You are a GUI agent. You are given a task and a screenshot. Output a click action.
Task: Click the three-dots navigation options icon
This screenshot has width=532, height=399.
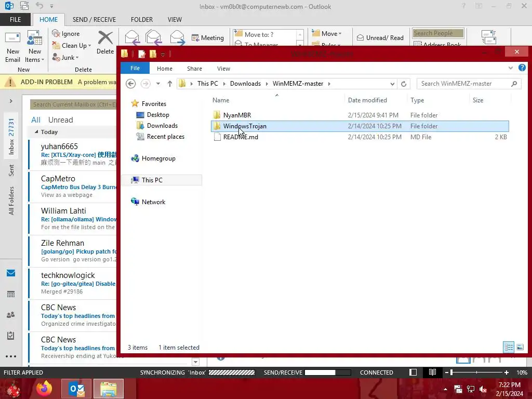click(11, 356)
